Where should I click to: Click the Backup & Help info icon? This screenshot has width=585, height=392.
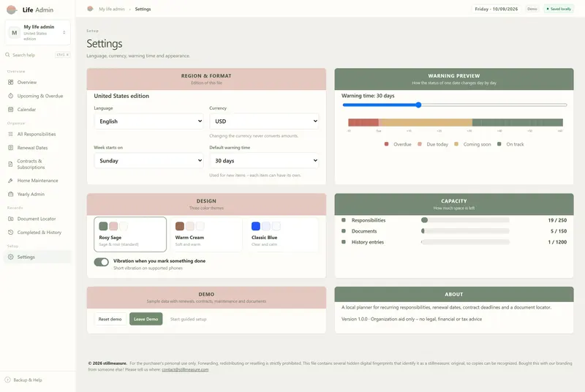click(x=7, y=380)
